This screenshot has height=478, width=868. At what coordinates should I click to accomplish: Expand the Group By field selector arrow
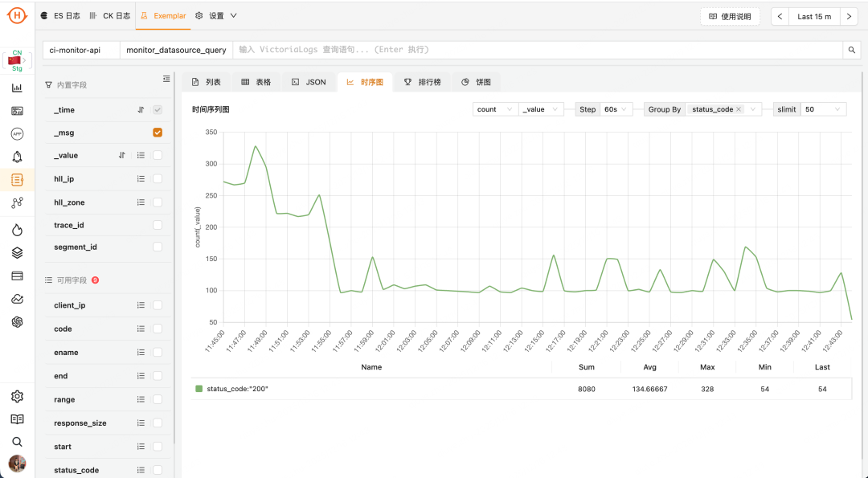[x=753, y=109]
